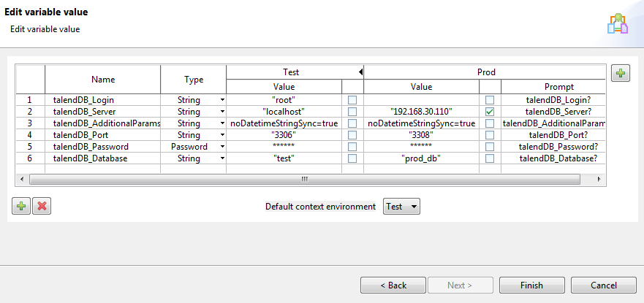Click the Prod context column header
The height and width of the screenshot is (303, 644).
click(x=485, y=72)
